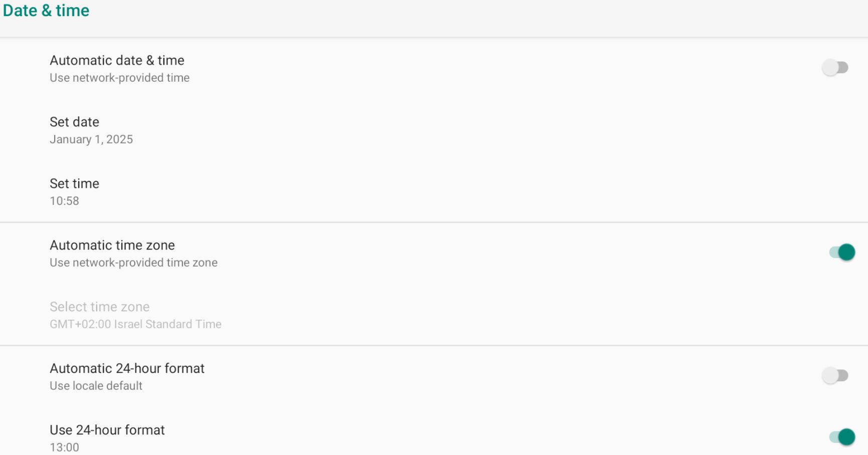Tap the Automatic date & time label
Image resolution: width=868 pixels, height=455 pixels.
pyautogui.click(x=117, y=60)
